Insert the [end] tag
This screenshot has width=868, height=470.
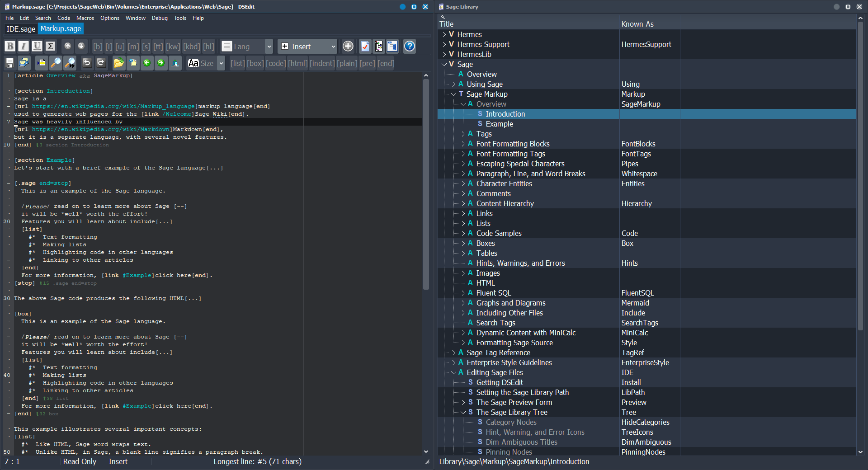386,63
